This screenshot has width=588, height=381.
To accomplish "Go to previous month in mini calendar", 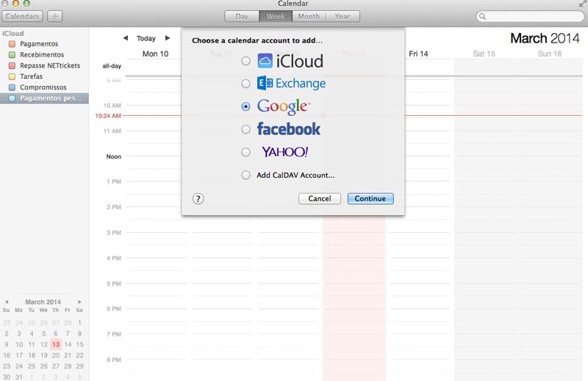I will tap(7, 302).
